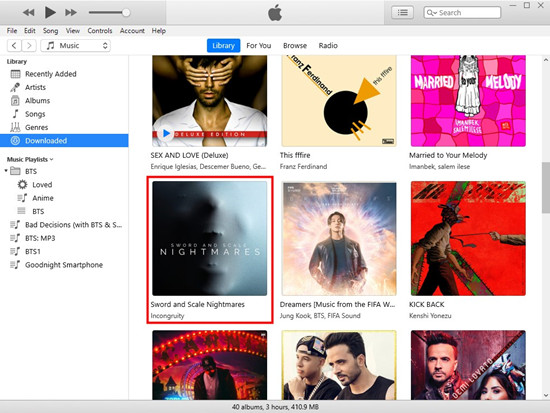The width and height of the screenshot is (550, 413).
Task: Click the Anime playlist icon
Action: click(22, 198)
